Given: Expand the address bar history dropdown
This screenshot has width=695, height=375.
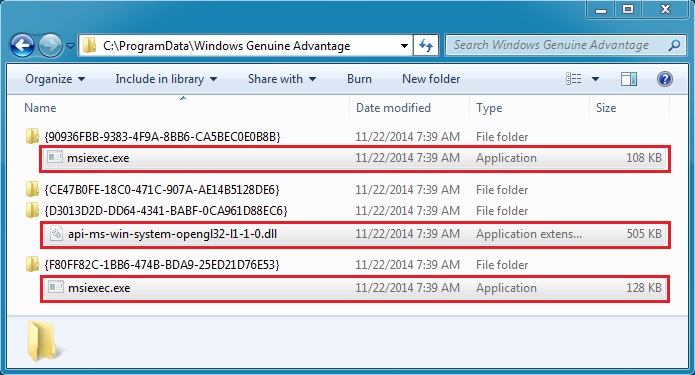Looking at the screenshot, I should (x=404, y=46).
